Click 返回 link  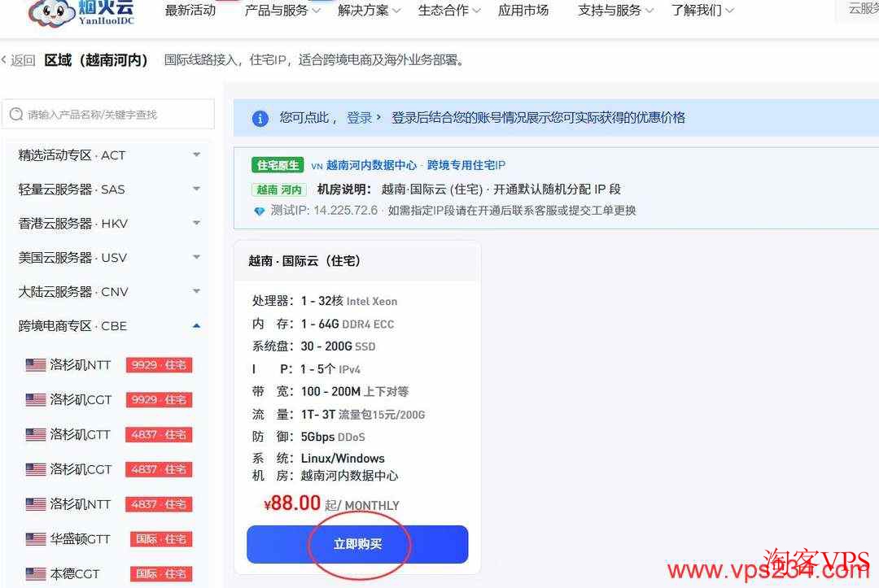23,60
